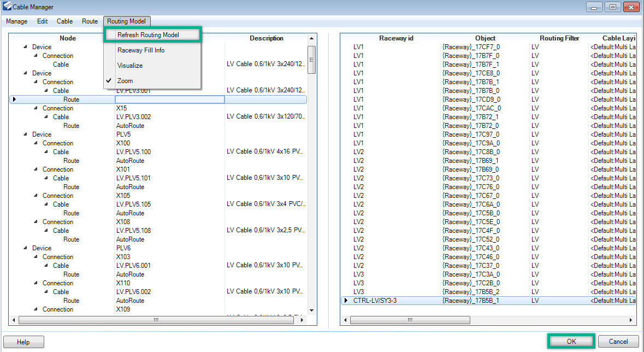
Task: Collapse the PLV6 Device node
Action: [x=26, y=248]
